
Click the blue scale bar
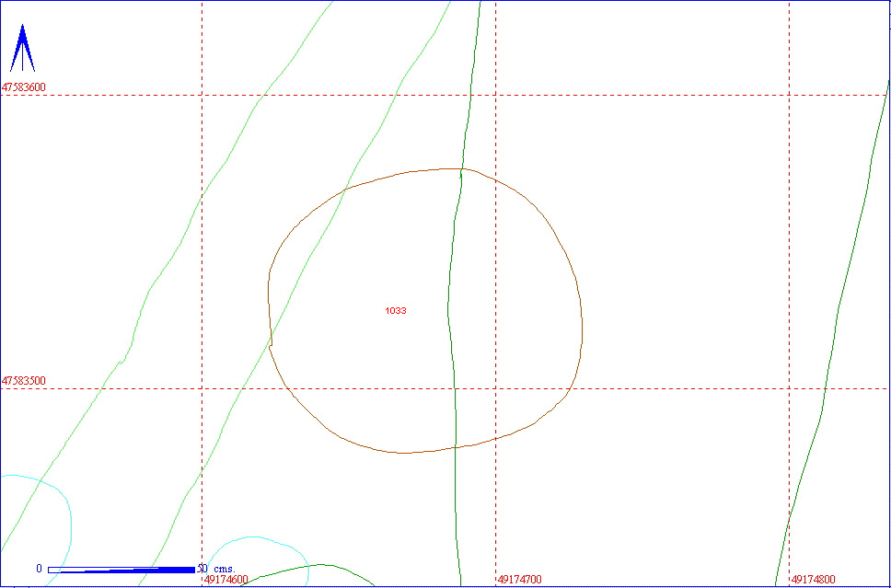121,570
